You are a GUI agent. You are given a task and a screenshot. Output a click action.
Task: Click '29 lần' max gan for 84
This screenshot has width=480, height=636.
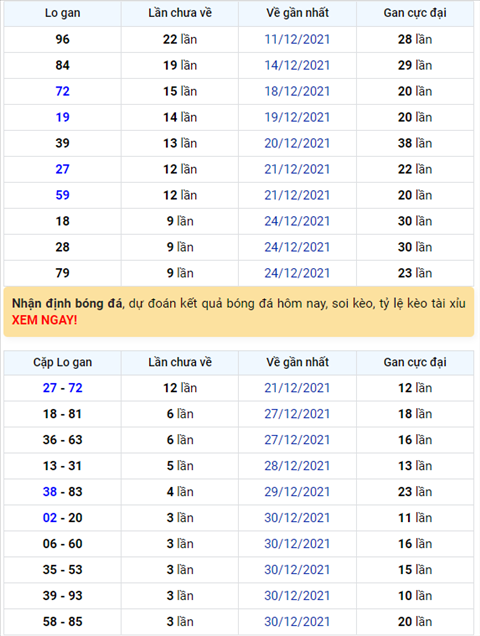[x=415, y=65]
